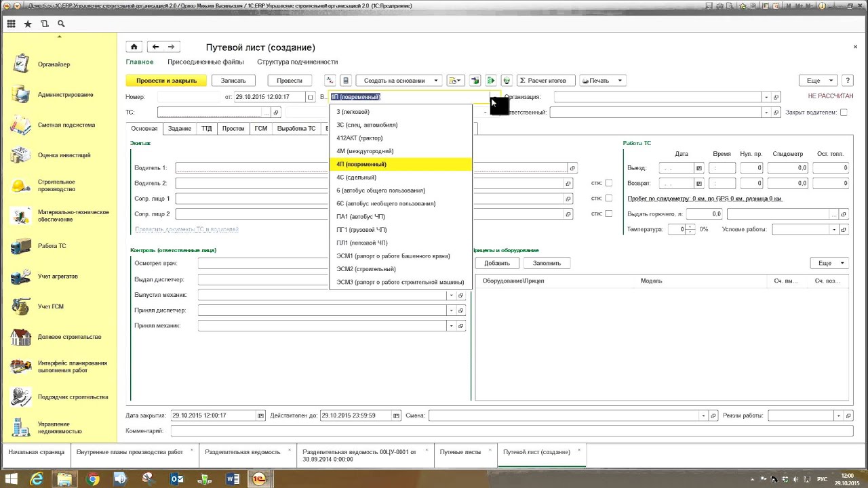Open favorites star icon
Image resolution: width=868 pixels, height=488 pixels.
pyautogui.click(x=28, y=24)
